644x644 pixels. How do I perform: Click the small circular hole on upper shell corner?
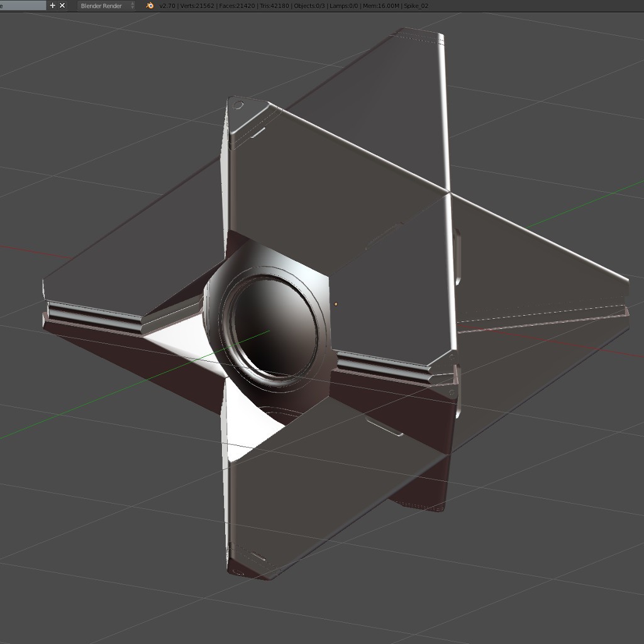238,104
